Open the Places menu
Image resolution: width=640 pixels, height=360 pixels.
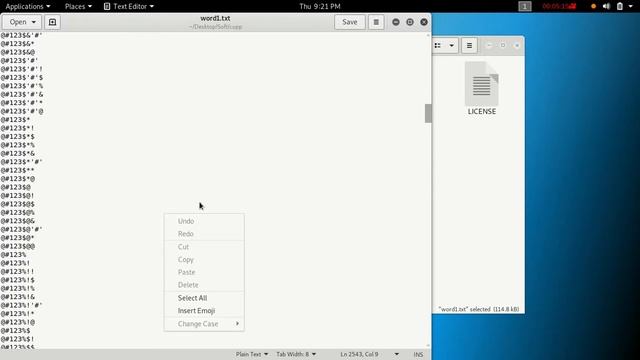[x=78, y=6]
